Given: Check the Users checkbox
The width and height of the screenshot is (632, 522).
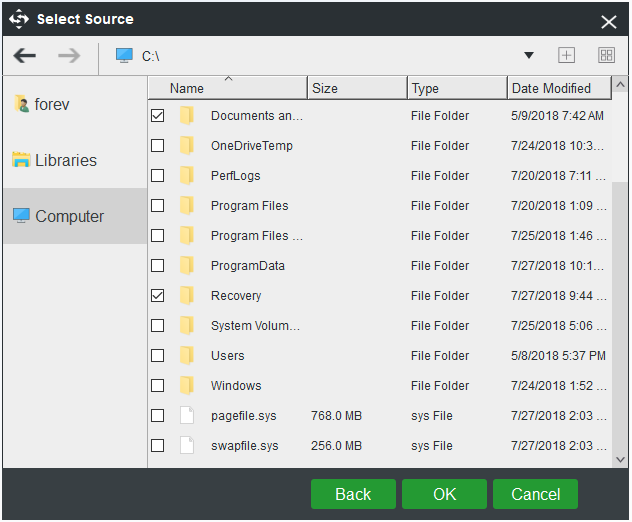Looking at the screenshot, I should [x=158, y=356].
